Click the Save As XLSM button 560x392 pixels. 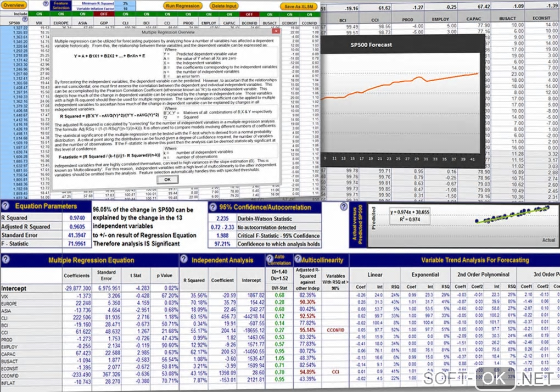click(299, 6)
